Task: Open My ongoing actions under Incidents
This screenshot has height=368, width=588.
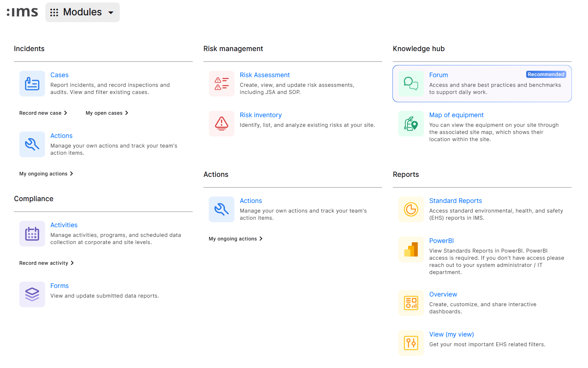Action: (46, 174)
